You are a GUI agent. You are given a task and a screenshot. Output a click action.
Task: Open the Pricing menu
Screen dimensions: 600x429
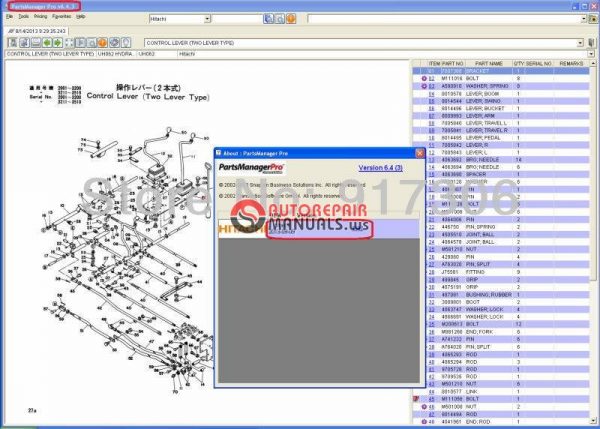pos(40,16)
